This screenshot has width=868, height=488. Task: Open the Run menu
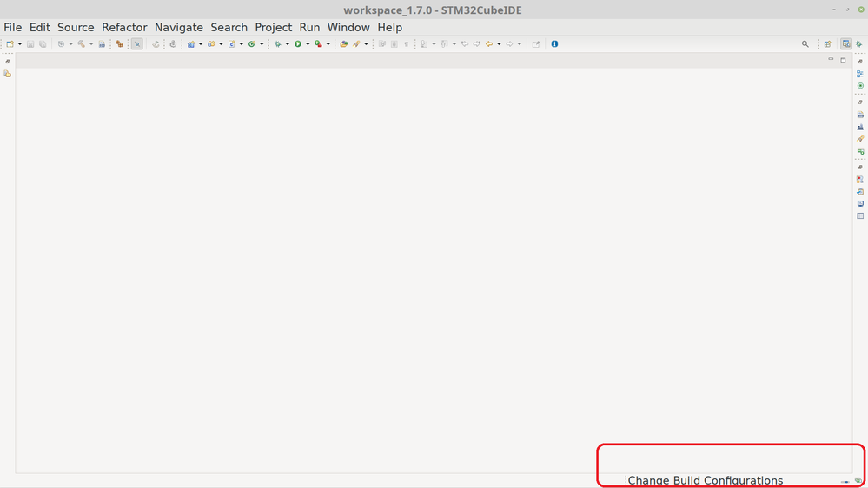coord(309,27)
